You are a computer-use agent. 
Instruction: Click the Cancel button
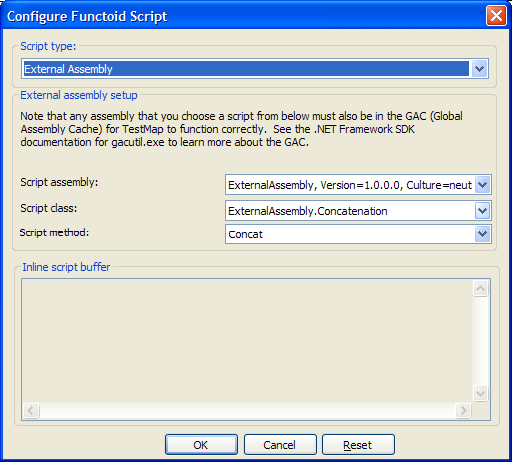click(280, 445)
